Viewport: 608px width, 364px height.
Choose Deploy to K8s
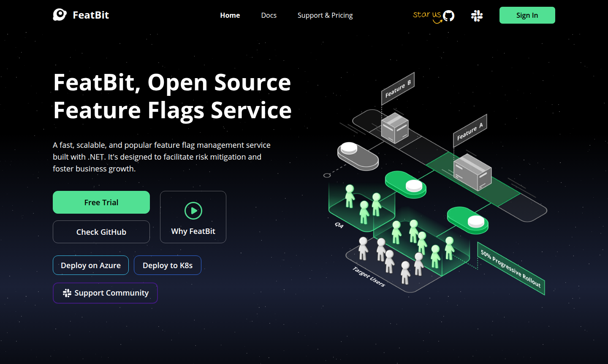point(168,265)
